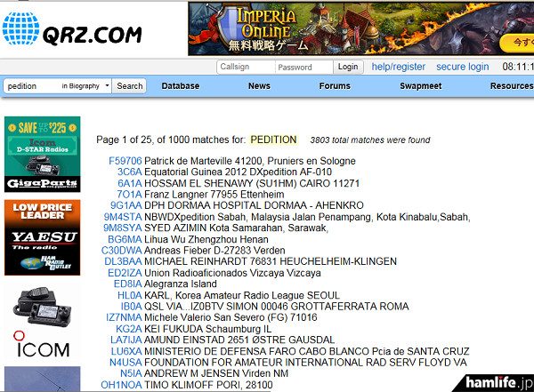Open the Database menu

click(180, 86)
